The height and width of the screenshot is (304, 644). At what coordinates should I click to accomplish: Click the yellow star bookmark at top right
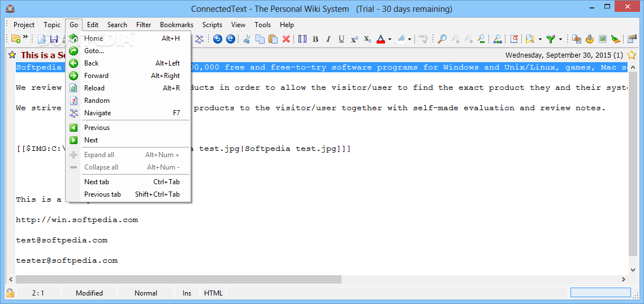(x=632, y=55)
